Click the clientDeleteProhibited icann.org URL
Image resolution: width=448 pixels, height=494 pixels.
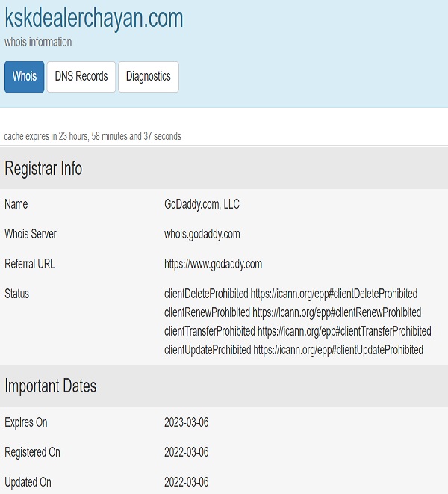[x=334, y=294]
